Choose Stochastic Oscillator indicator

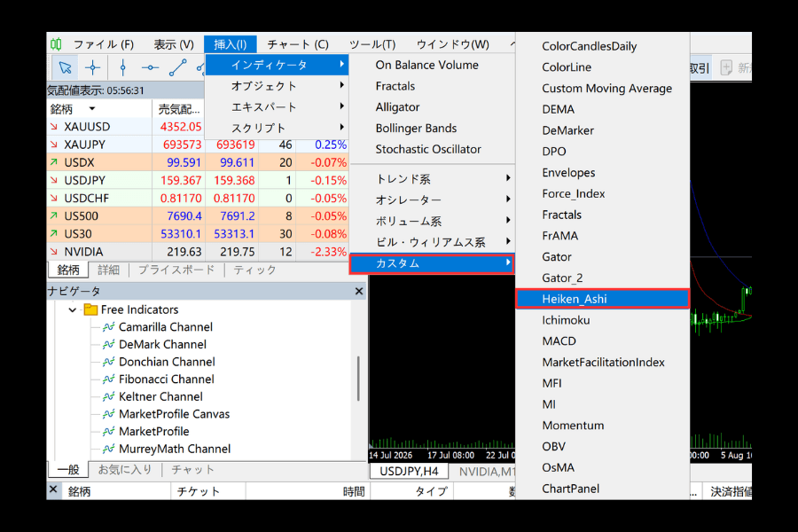tap(433, 149)
